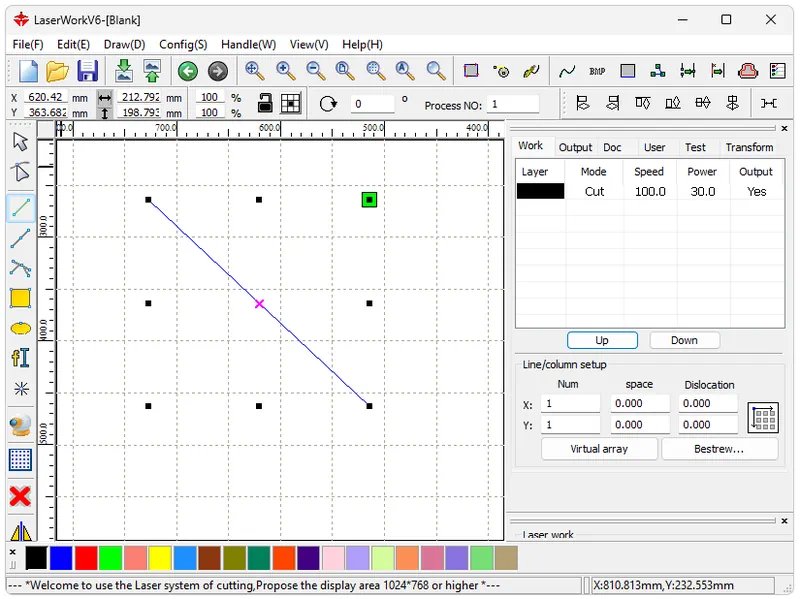800x599 pixels.
Task: Create a new blank document
Action: [28, 71]
